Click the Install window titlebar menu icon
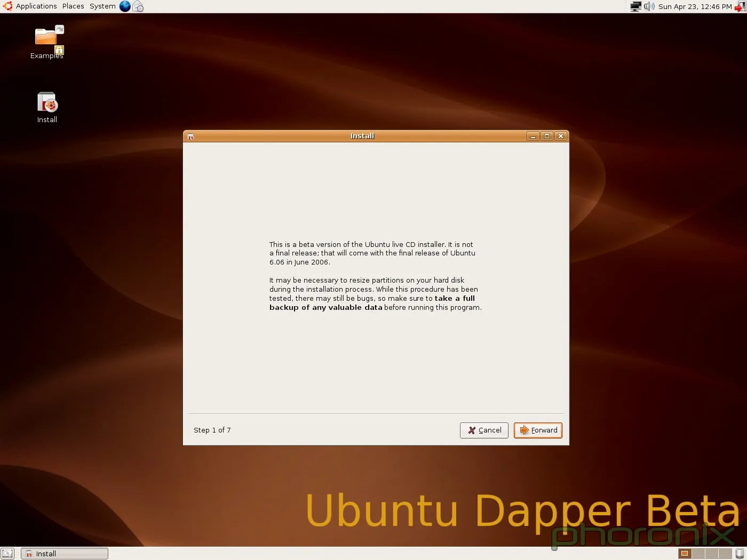This screenshot has height=560, width=747. (x=190, y=137)
